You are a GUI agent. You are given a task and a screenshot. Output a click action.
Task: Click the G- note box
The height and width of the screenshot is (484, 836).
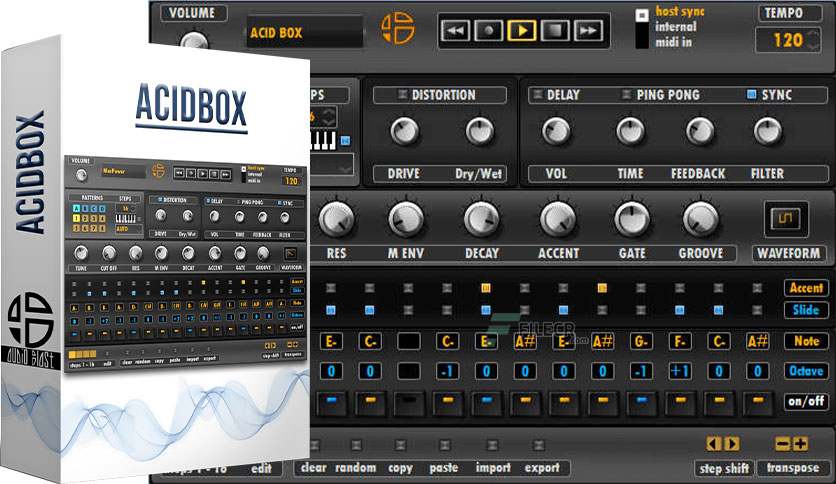click(x=641, y=341)
